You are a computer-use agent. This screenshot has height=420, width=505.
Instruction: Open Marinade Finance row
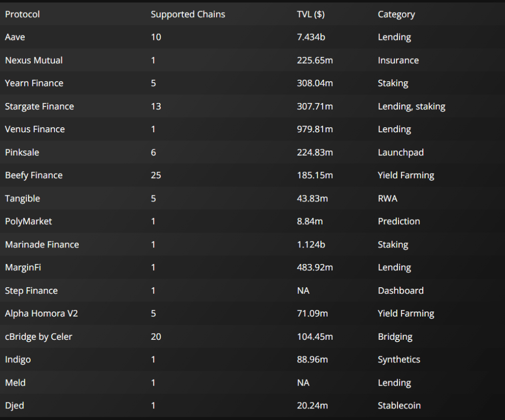[42, 245]
